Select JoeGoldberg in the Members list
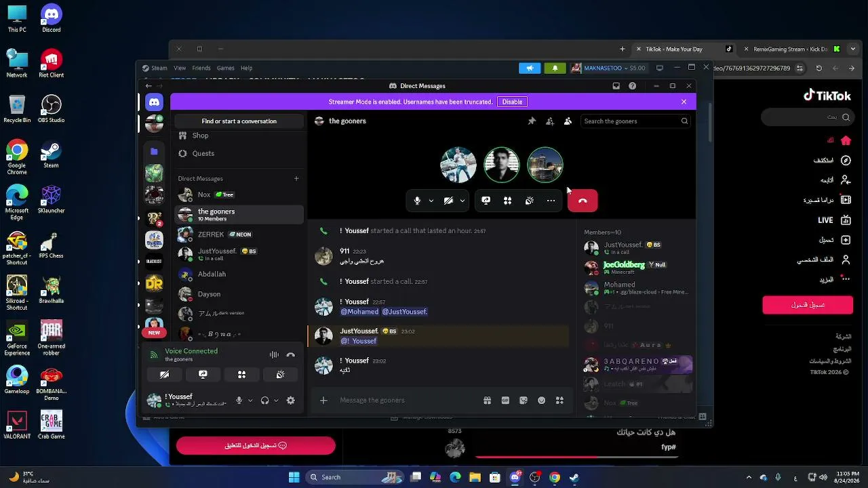Image resolution: width=868 pixels, height=488 pixels. click(x=637, y=268)
